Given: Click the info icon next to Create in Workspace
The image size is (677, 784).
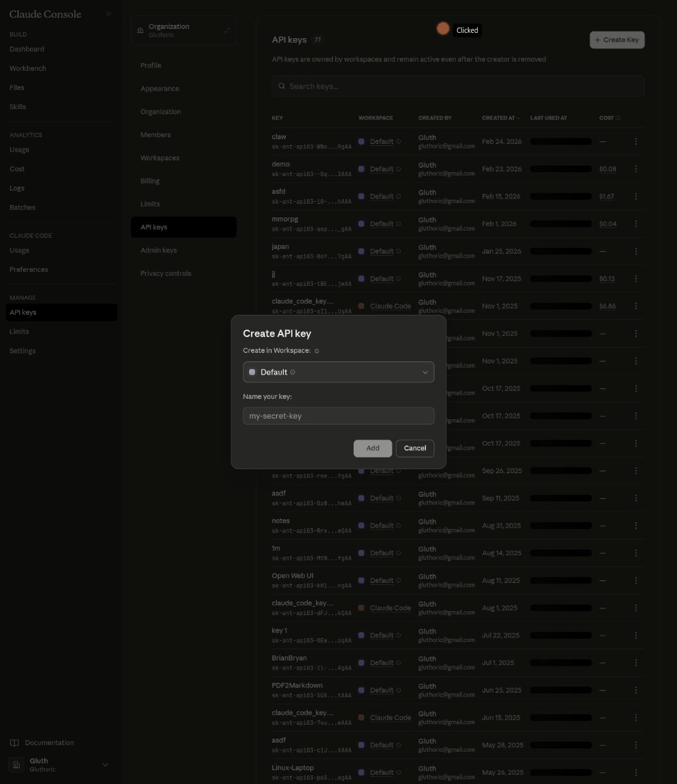Looking at the screenshot, I should 316,350.
